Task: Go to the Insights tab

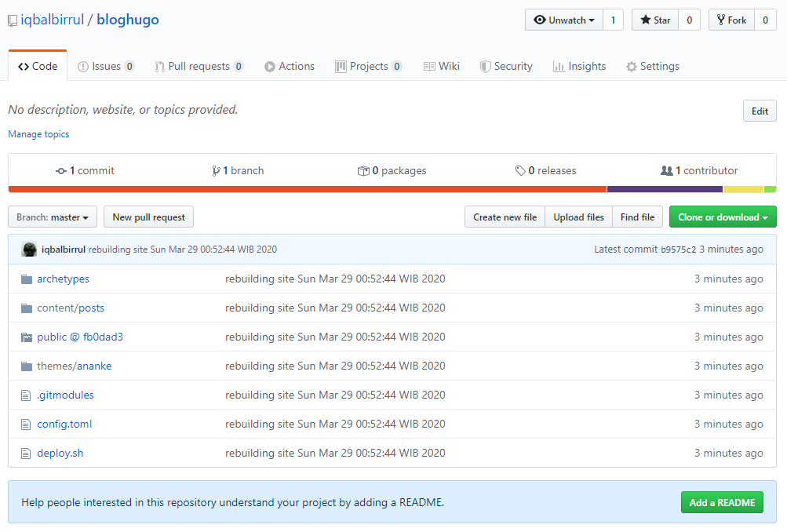Action: tap(579, 67)
